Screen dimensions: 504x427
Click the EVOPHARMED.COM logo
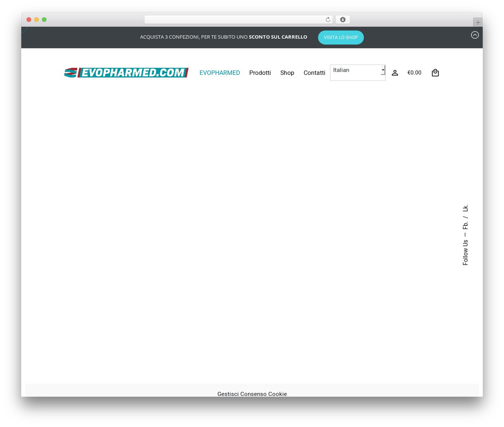(x=126, y=72)
